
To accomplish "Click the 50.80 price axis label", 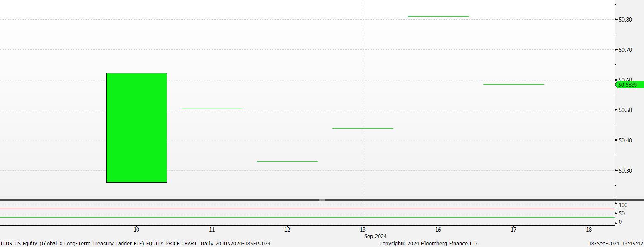I will tap(625, 20).
